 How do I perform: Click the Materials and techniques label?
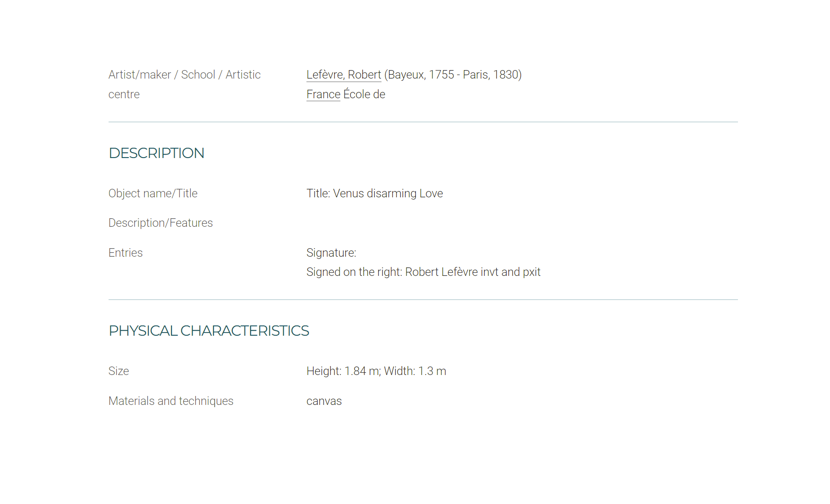click(171, 401)
